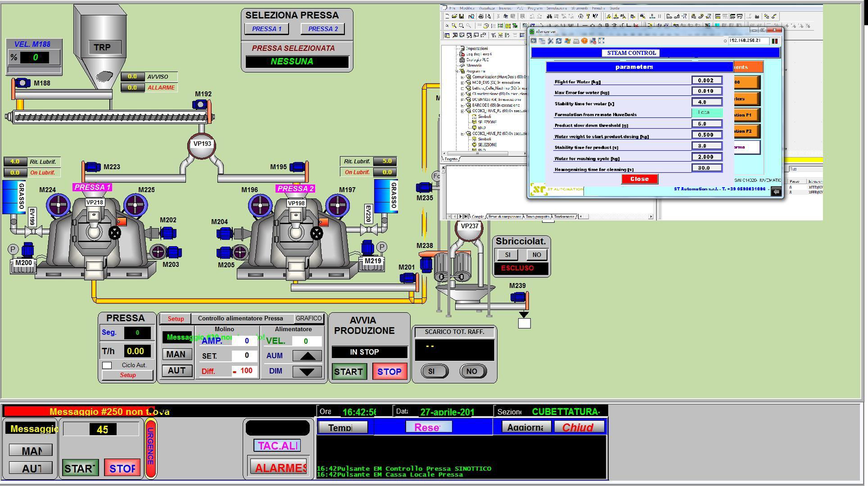The width and height of the screenshot is (868, 486).
Task: Choose NO in Scarico Tot. Raff.
Action: pos(472,372)
